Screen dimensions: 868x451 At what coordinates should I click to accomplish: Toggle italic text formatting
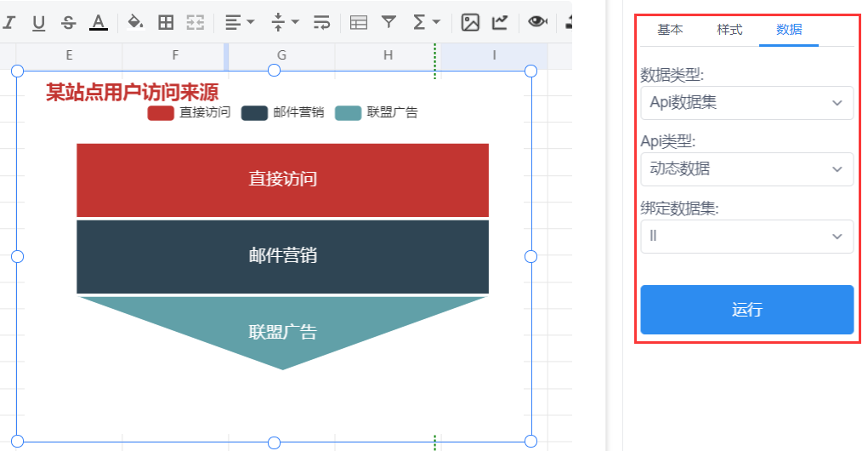[9, 23]
